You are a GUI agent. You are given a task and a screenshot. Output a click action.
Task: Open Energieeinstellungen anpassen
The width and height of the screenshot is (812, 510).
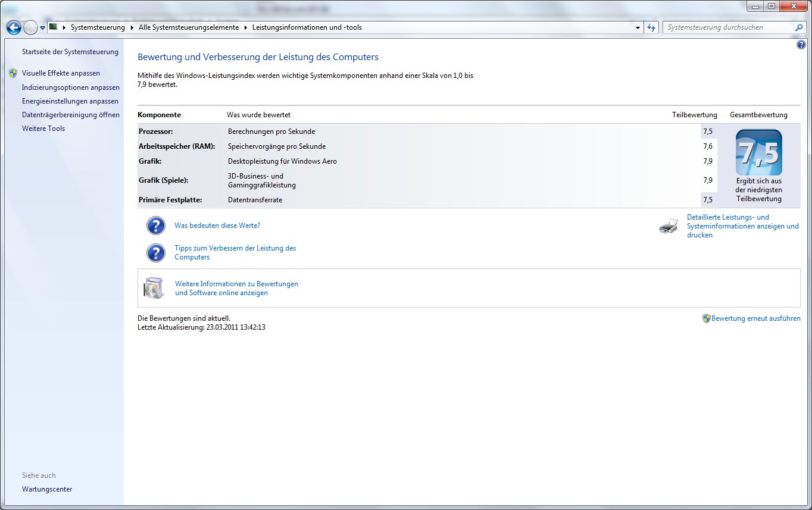point(70,101)
